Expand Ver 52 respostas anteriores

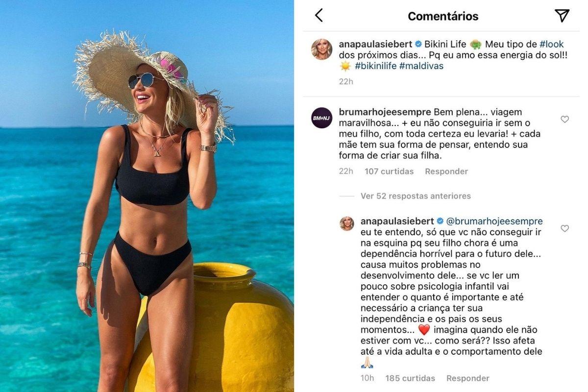click(x=416, y=196)
